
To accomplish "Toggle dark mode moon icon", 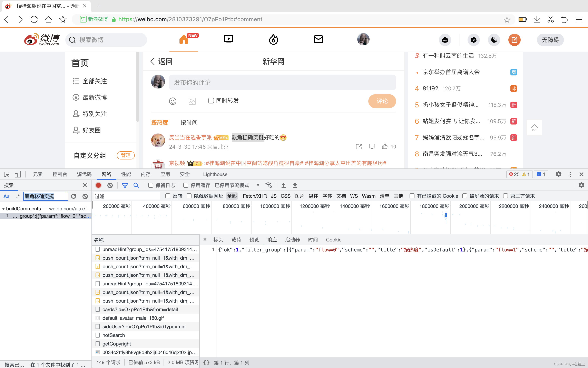I will click(x=494, y=40).
